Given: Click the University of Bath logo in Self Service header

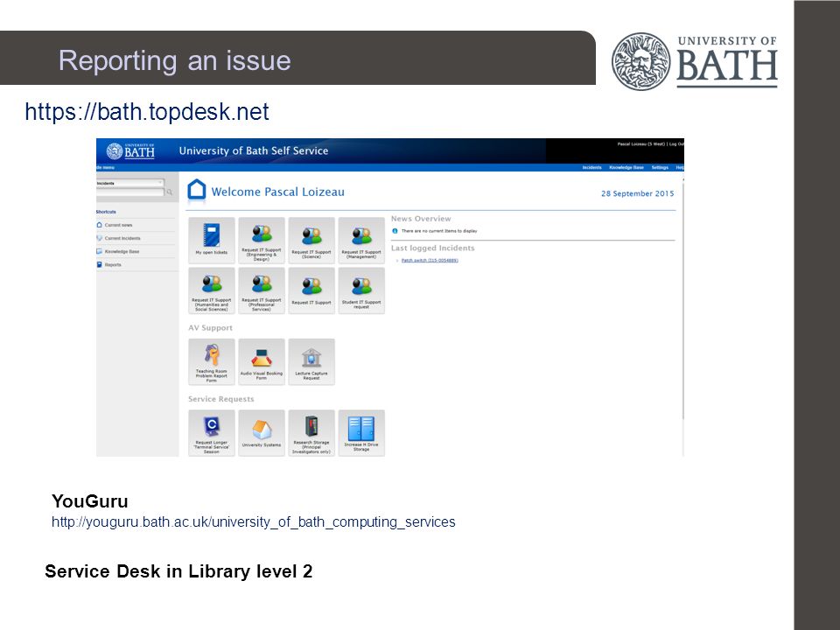Looking at the screenshot, I should (130, 151).
